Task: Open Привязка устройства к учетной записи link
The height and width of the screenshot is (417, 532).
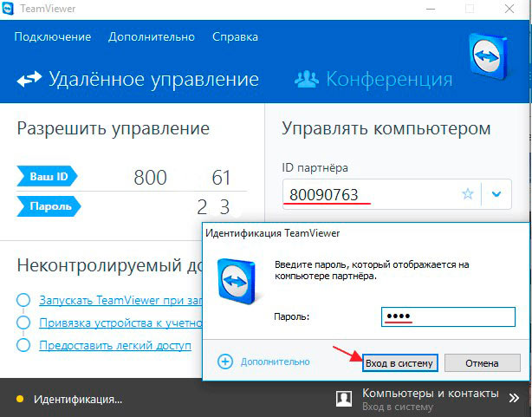Action: pos(120,323)
